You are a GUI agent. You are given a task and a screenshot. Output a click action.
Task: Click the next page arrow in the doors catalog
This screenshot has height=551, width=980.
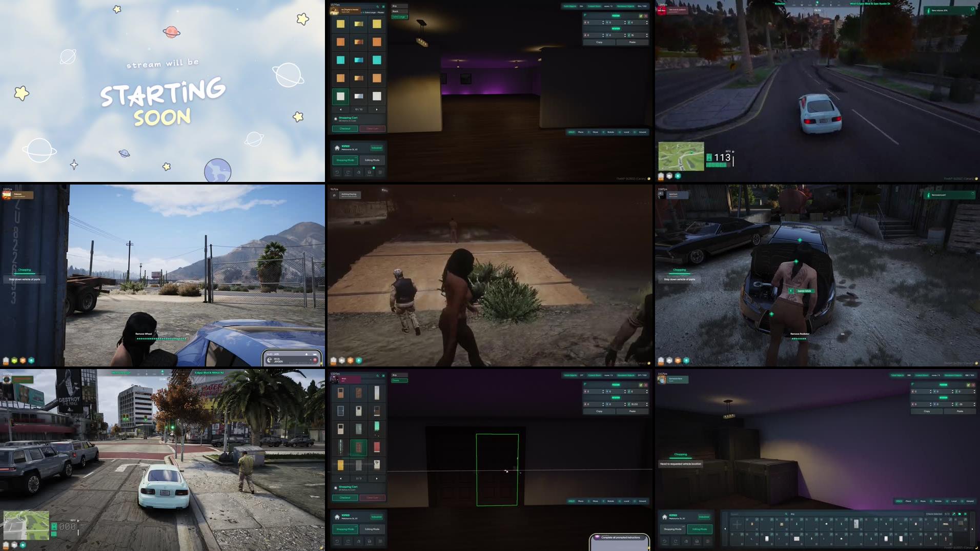(377, 479)
